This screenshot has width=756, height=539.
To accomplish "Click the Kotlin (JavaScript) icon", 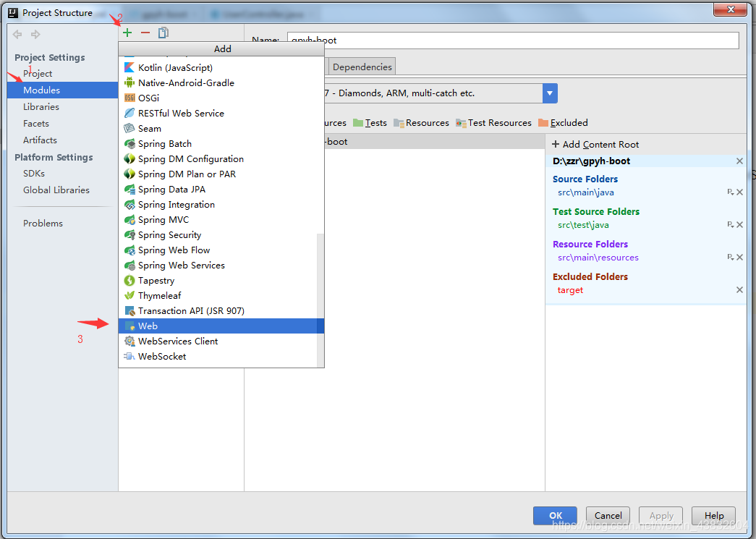I will pyautogui.click(x=129, y=67).
